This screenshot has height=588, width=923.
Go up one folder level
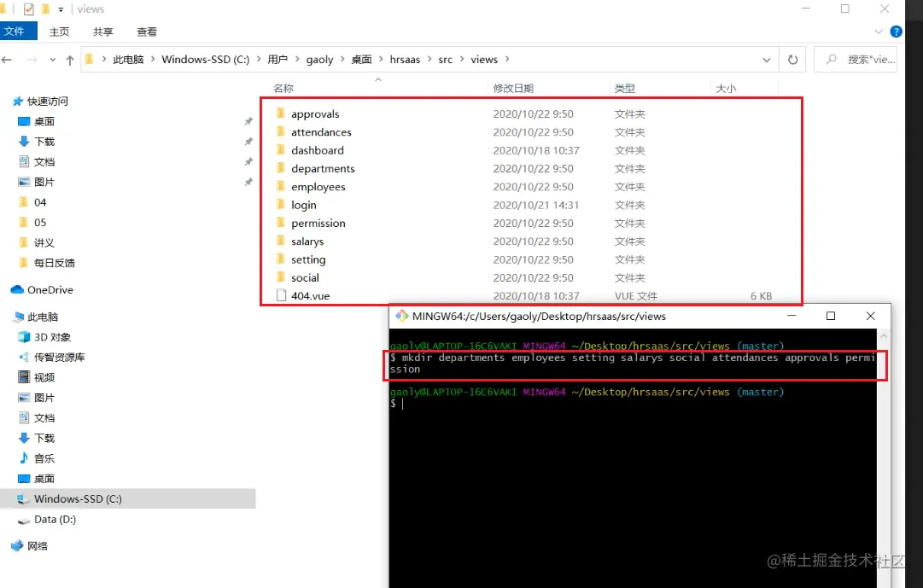(70, 60)
